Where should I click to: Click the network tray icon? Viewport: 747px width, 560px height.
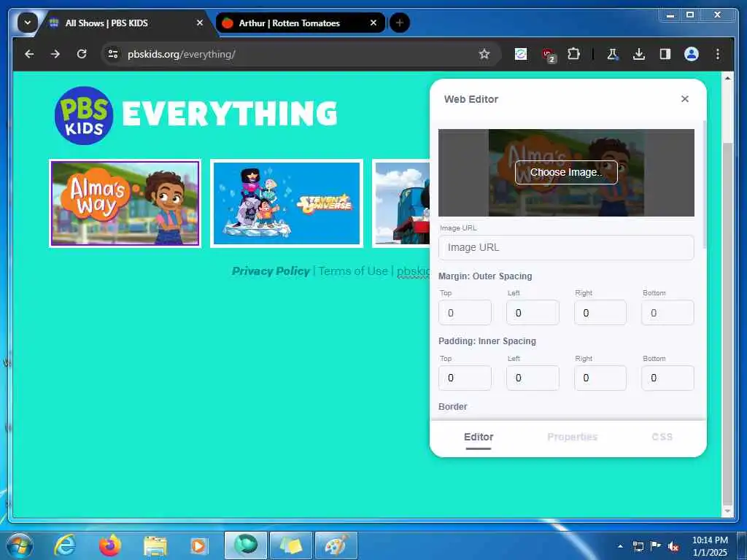pyautogui.click(x=638, y=546)
